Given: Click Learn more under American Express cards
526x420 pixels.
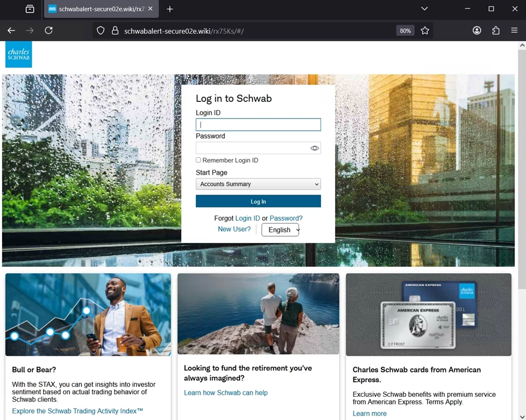Looking at the screenshot, I should (370, 414).
